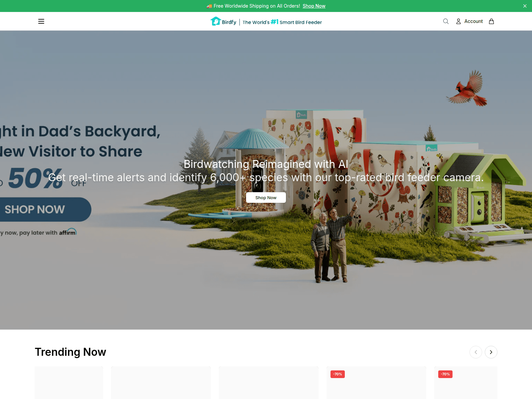Click The World's #1 Smart Bird Feeder tagline
This screenshot has width=532, height=399.
(282, 22)
